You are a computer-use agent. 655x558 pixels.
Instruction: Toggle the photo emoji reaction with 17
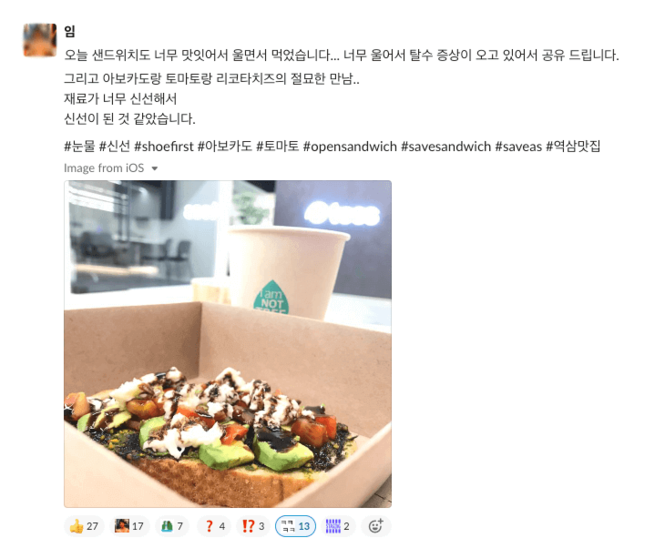[129, 526]
